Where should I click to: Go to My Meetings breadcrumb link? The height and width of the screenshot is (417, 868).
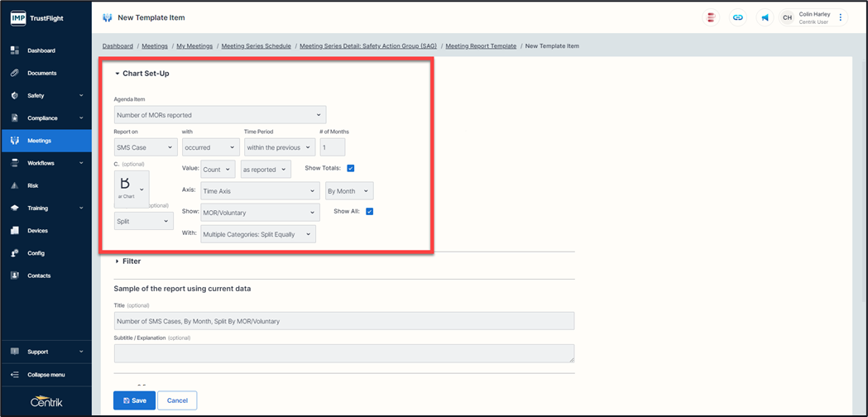point(194,46)
